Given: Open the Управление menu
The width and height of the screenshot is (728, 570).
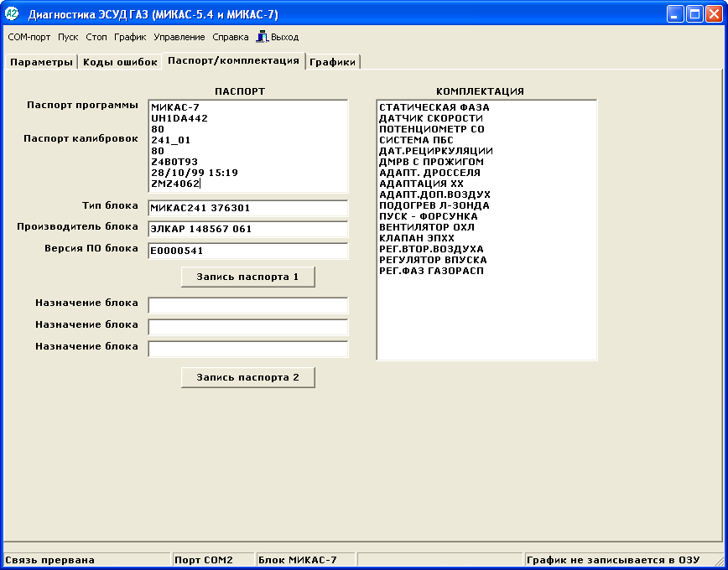Looking at the screenshot, I should pyautogui.click(x=179, y=37).
